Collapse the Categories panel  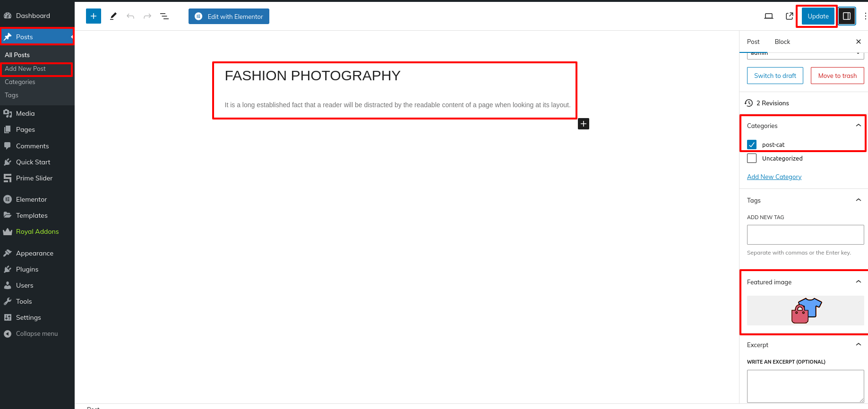click(x=858, y=126)
